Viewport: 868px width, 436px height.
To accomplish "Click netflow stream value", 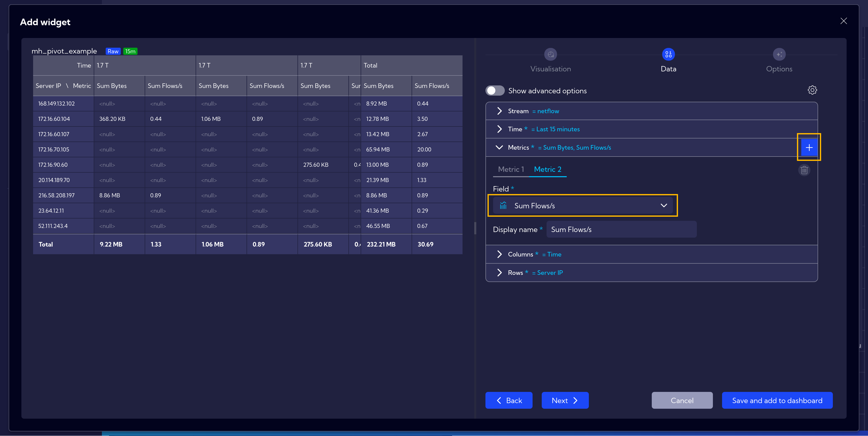I will click(548, 111).
